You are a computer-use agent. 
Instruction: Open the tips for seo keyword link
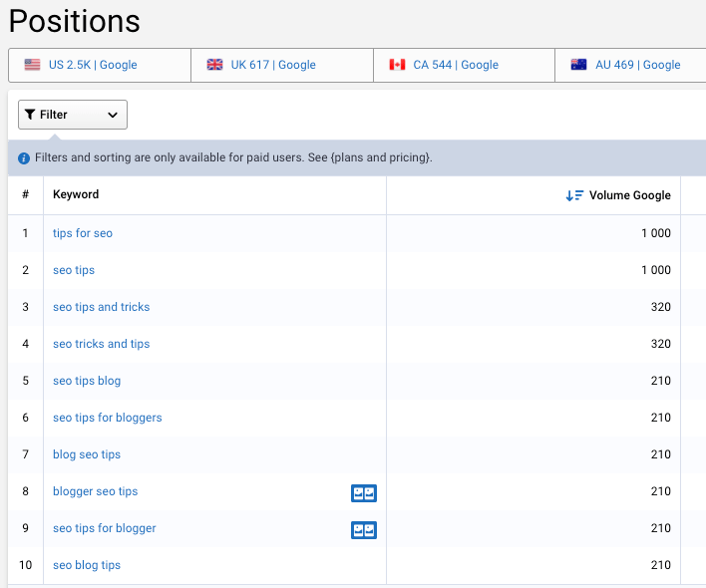click(83, 233)
